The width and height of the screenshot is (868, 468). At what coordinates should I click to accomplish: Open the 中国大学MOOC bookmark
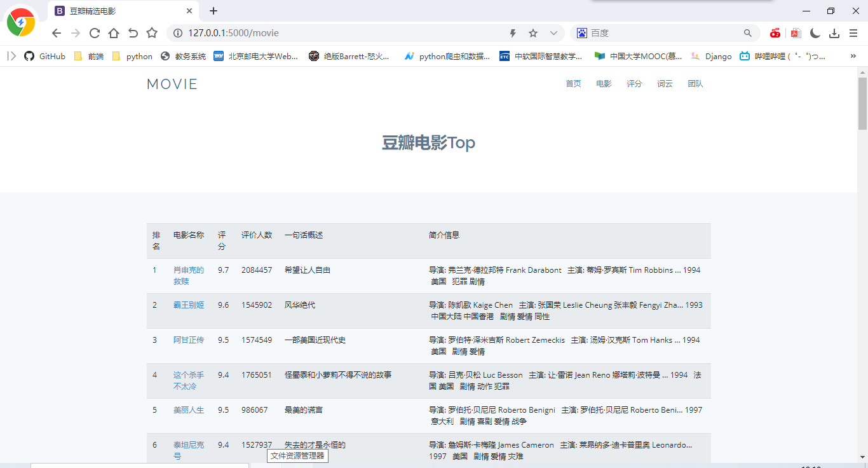pos(639,56)
